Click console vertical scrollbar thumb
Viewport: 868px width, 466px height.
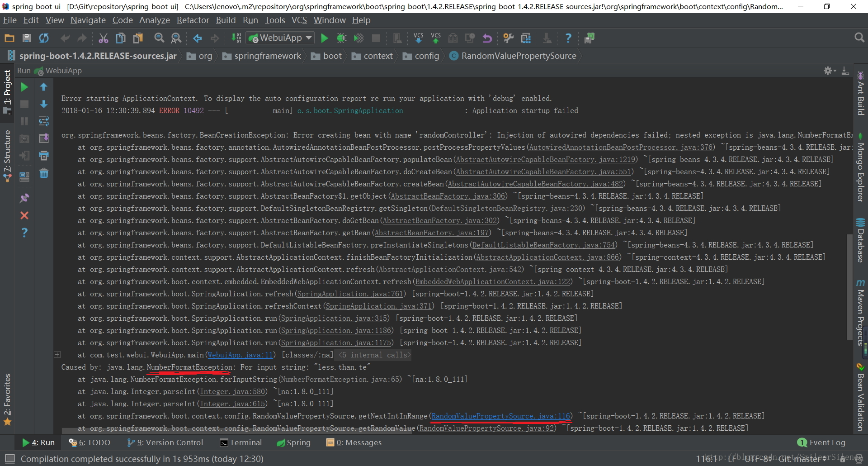coord(849,287)
